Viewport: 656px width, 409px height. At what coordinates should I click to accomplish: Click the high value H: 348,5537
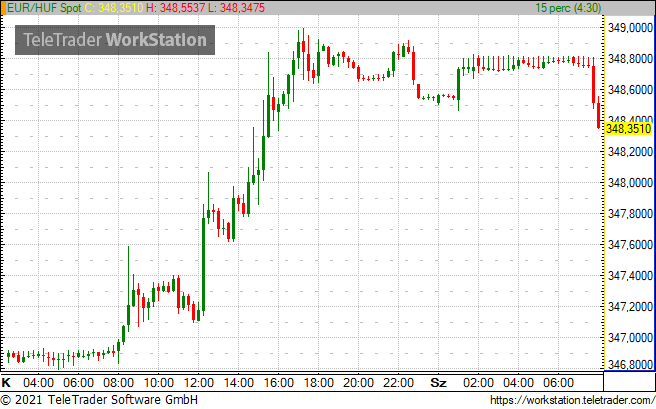click(176, 8)
